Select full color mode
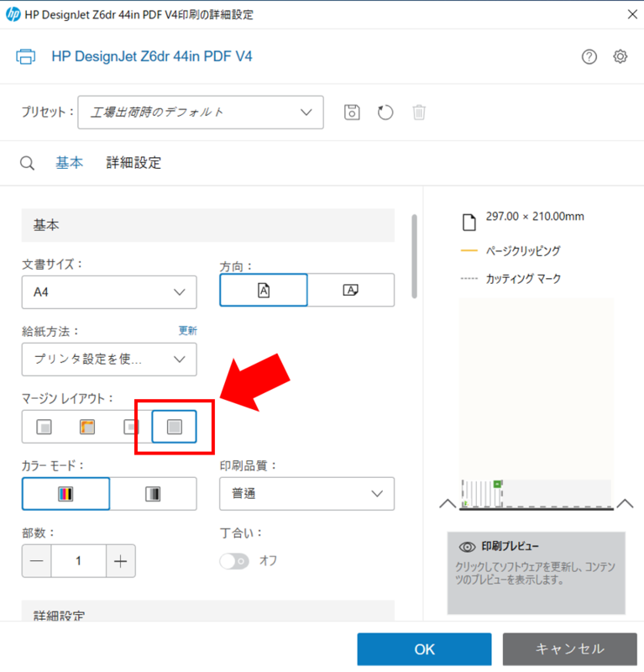 65,494
